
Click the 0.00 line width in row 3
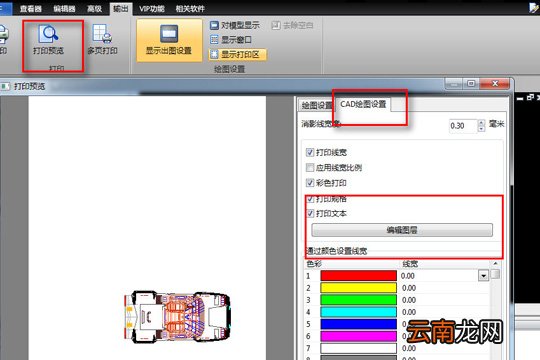(x=409, y=300)
